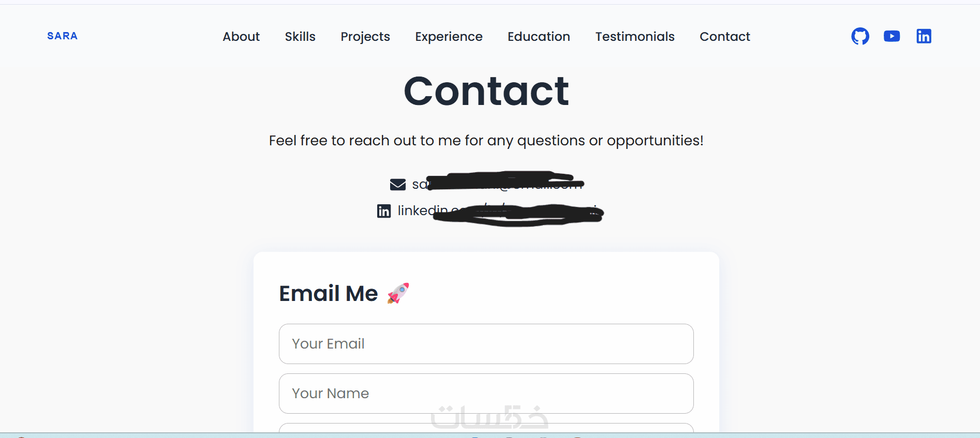This screenshot has width=980, height=438.
Task: Click the envelope icon beside the email address
Action: [397, 185]
